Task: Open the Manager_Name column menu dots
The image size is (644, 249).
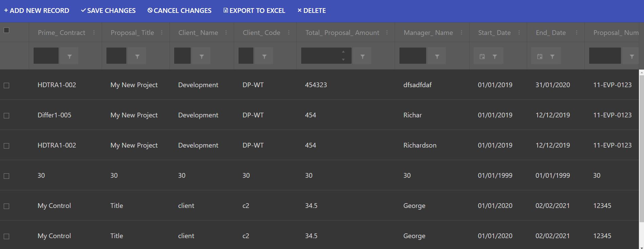Action: click(x=461, y=33)
